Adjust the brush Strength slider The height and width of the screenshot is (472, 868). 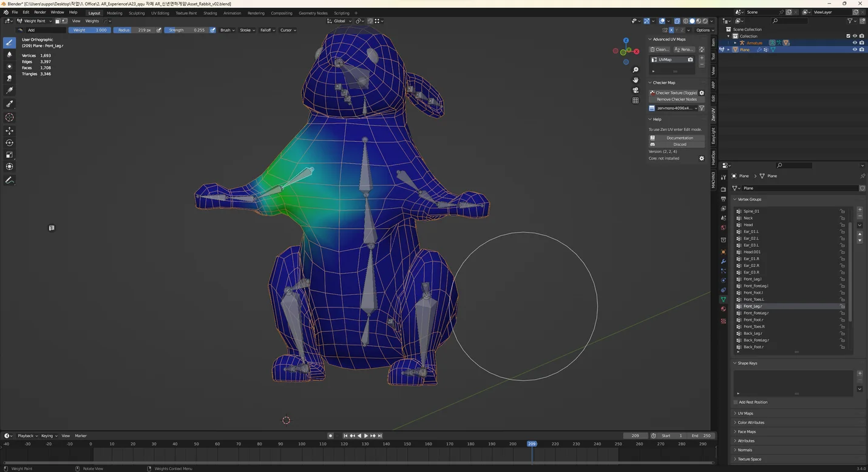(186, 30)
